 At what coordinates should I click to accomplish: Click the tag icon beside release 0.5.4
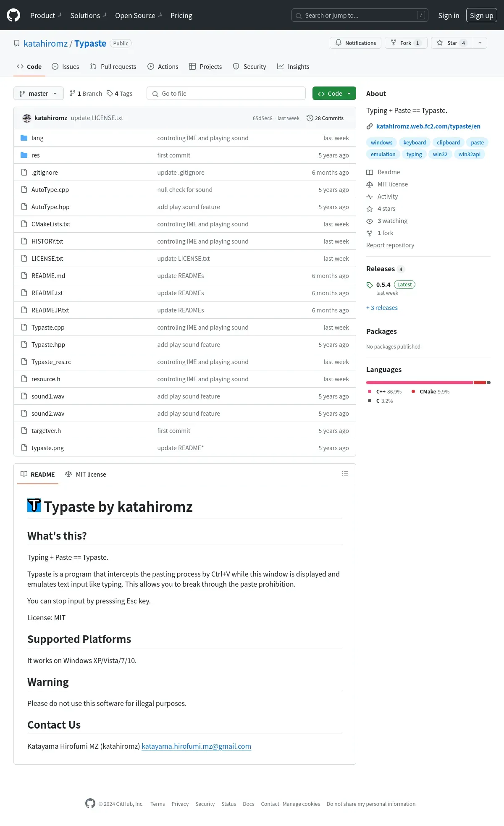pyautogui.click(x=370, y=285)
